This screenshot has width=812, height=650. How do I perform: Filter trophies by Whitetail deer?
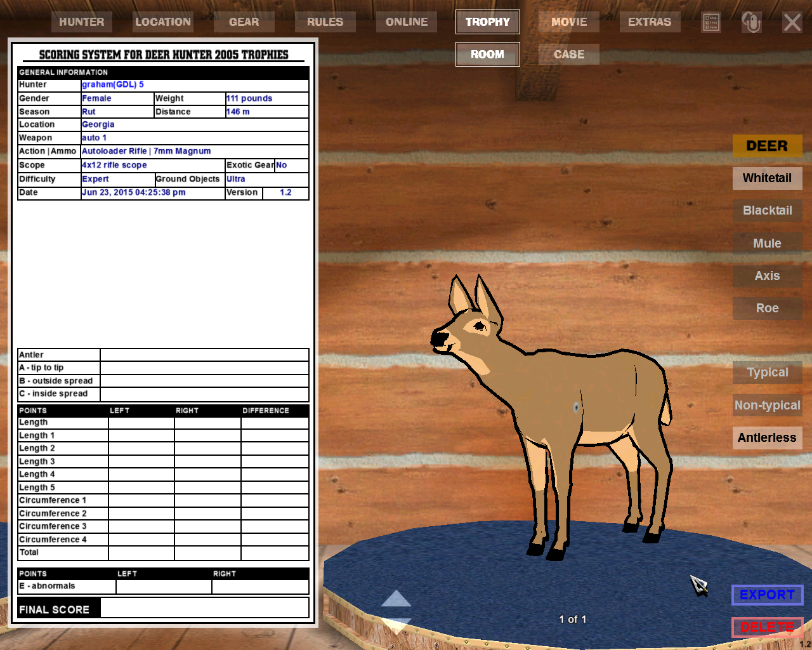coord(767,178)
